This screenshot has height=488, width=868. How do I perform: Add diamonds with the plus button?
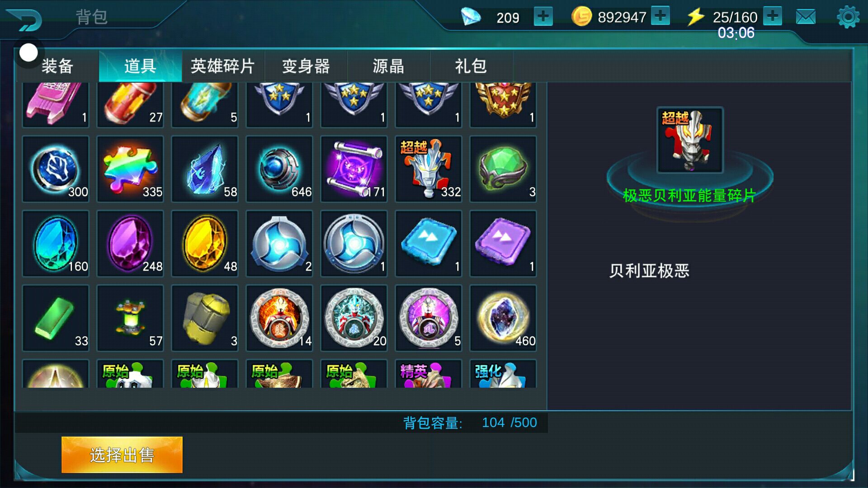click(x=543, y=17)
